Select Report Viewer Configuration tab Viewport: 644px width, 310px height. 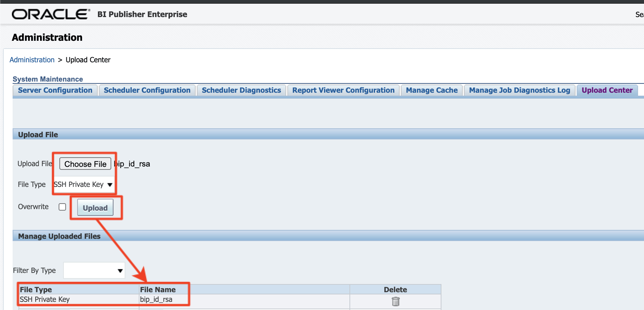[344, 90]
